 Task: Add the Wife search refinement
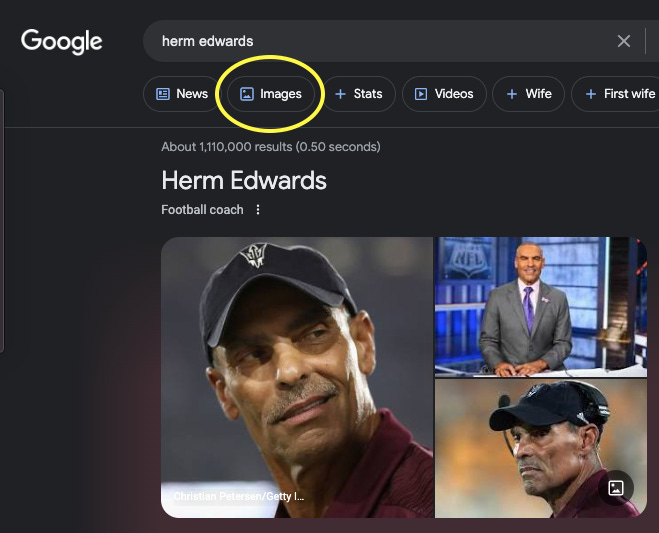coord(529,94)
